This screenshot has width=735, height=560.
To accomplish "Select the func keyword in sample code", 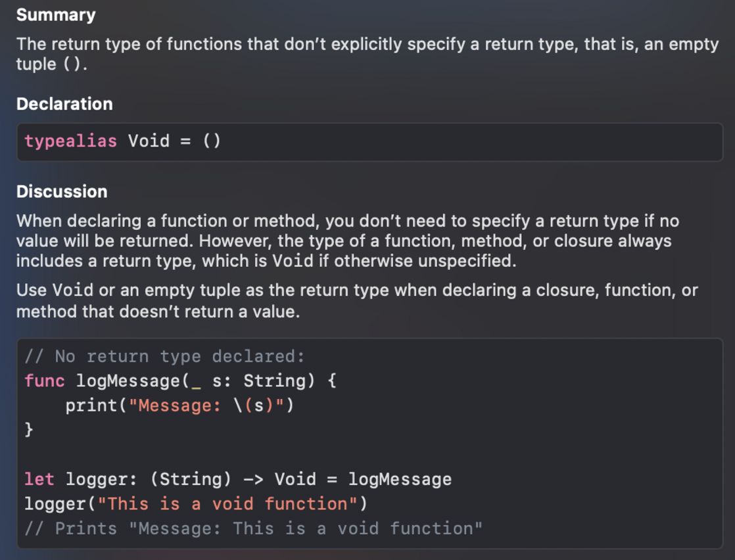I will (45, 381).
